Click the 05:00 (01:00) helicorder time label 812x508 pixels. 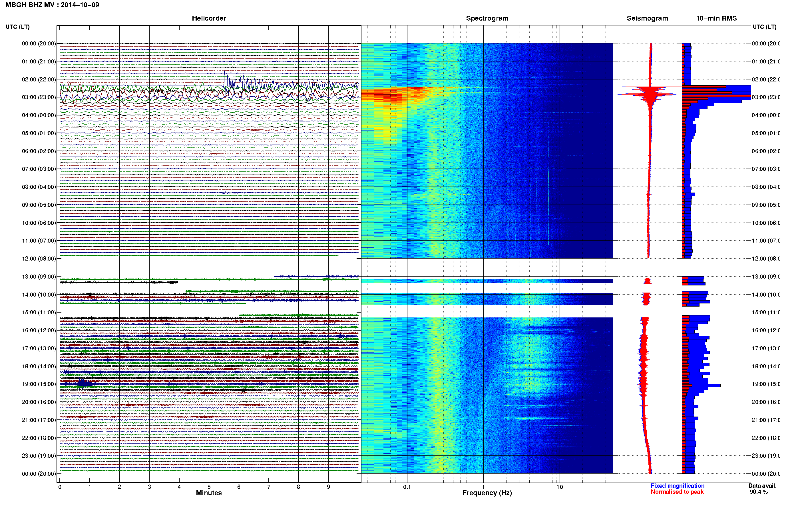[39, 133]
